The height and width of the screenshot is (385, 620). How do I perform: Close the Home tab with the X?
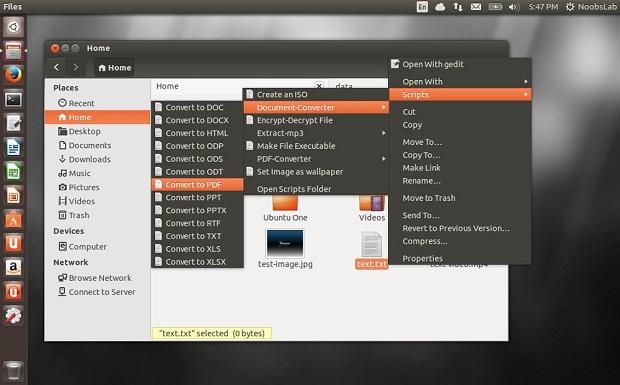tap(319, 85)
